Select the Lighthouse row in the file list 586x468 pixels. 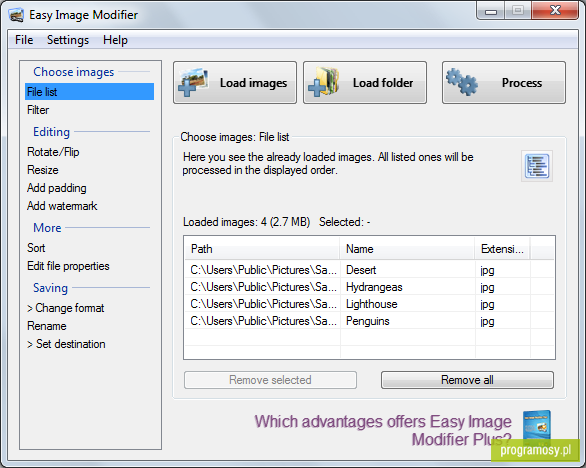tap(369, 304)
